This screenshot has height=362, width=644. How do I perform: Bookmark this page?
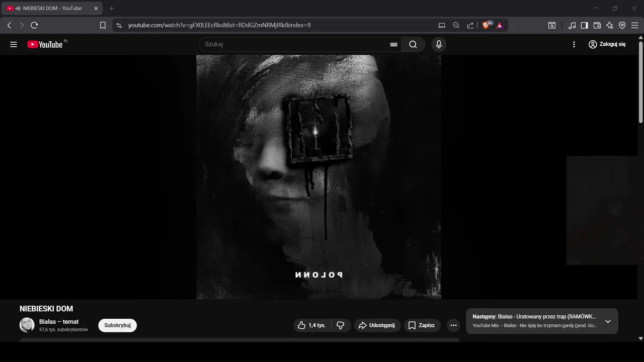[x=103, y=25]
